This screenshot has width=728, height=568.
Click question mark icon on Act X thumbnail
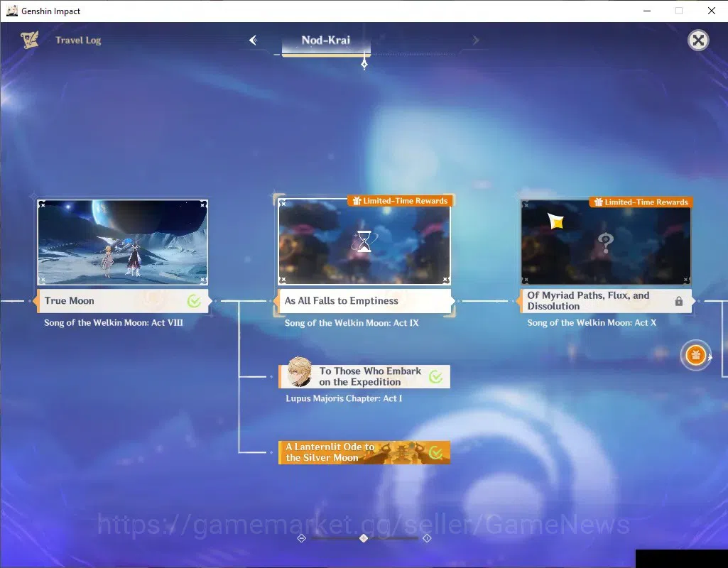tap(605, 243)
